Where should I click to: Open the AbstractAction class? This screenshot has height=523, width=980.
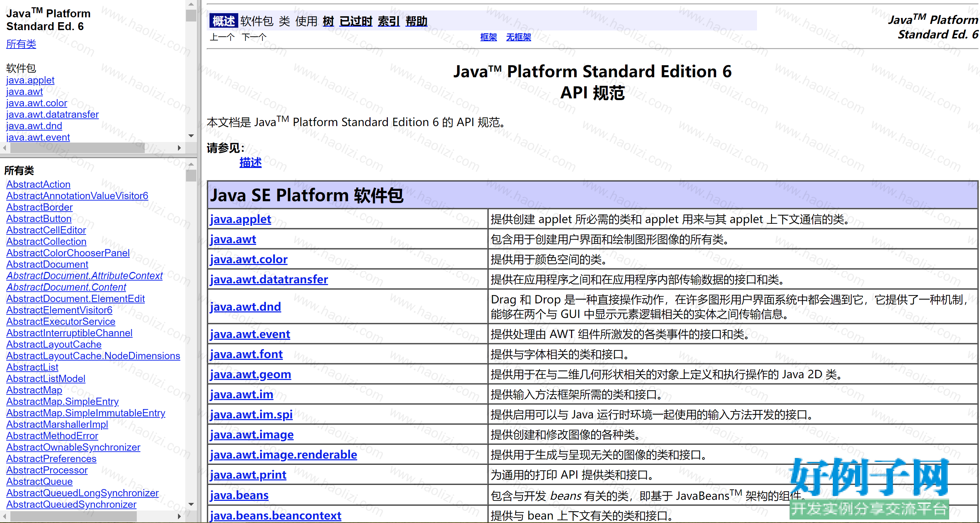[38, 184]
